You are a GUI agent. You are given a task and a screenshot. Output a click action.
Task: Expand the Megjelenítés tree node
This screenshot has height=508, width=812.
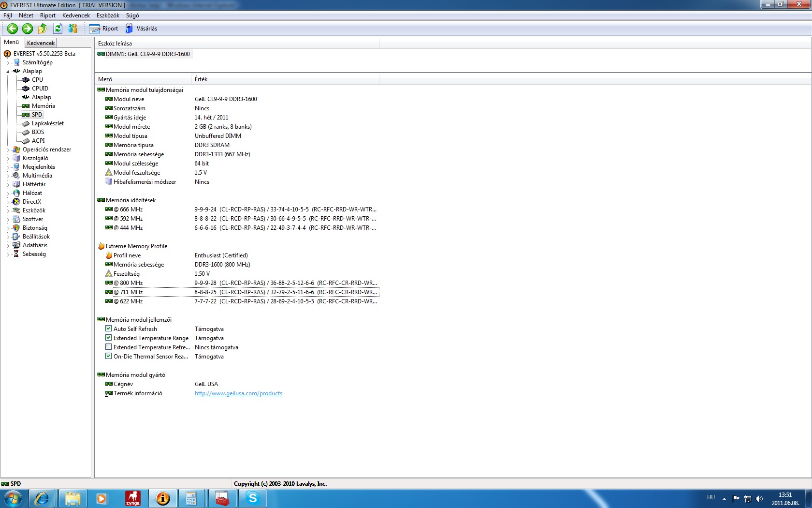click(x=8, y=167)
